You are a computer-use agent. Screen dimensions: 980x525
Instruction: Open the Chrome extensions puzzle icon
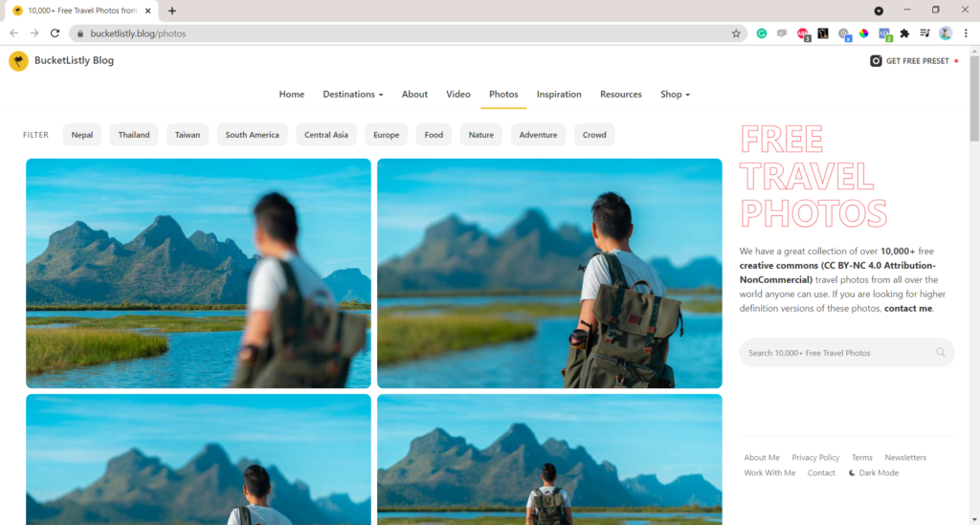pos(904,33)
